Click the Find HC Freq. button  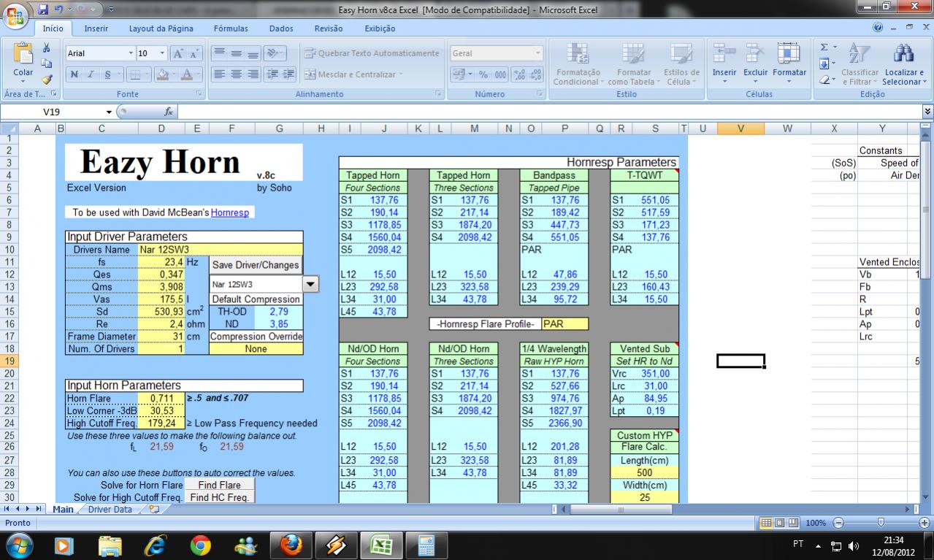[220, 497]
